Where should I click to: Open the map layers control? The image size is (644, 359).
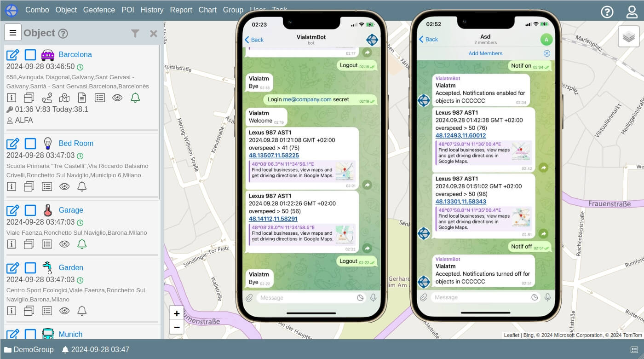coord(629,36)
